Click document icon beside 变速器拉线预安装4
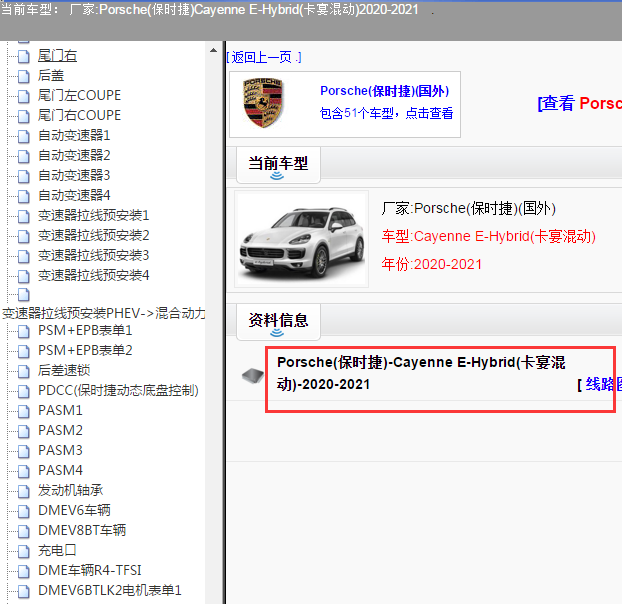622x604 pixels. pyautogui.click(x=24, y=276)
